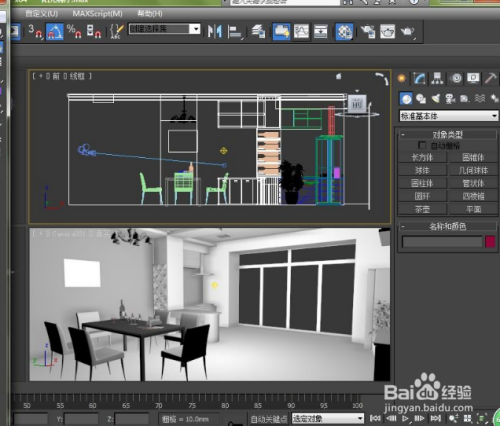This screenshot has height=426, width=500.
Task: Switch to the Display command panel
Action: pyautogui.click(x=473, y=78)
